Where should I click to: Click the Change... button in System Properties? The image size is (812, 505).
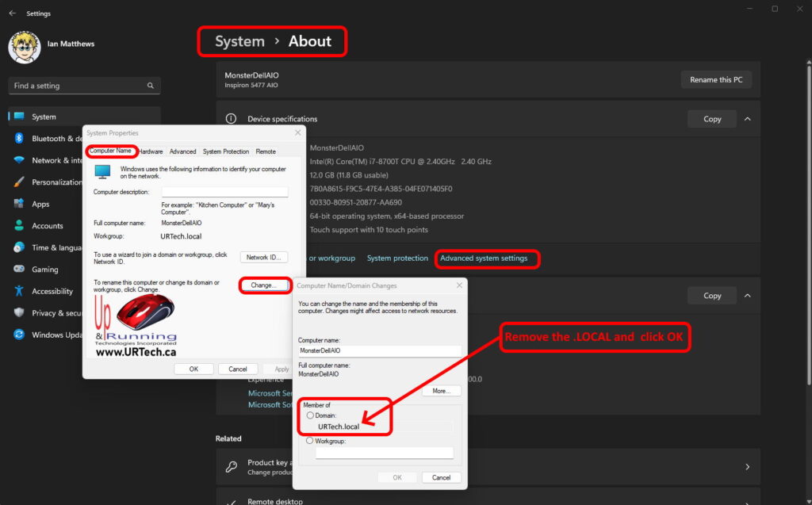(x=263, y=285)
